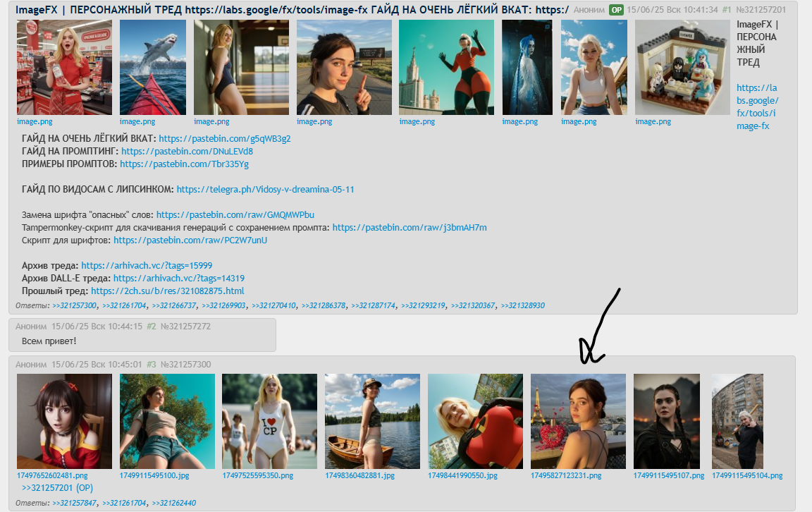
Task: Jump to reply >>321269903
Action: (x=223, y=306)
